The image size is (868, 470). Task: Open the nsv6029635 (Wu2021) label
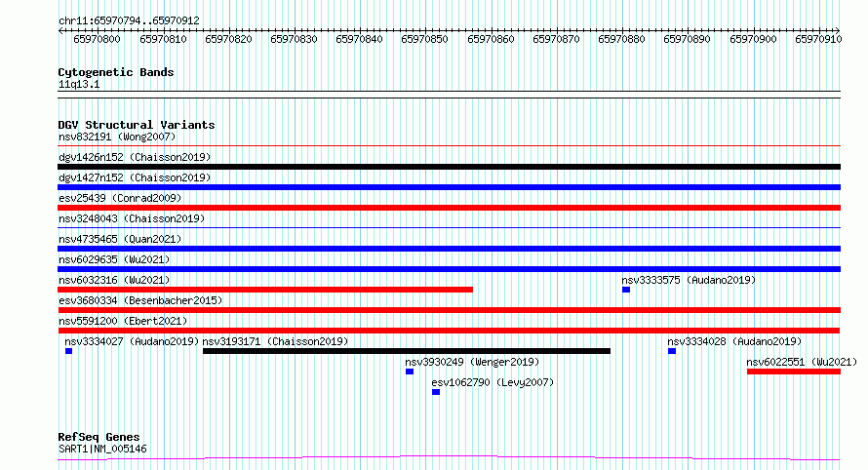point(114,259)
